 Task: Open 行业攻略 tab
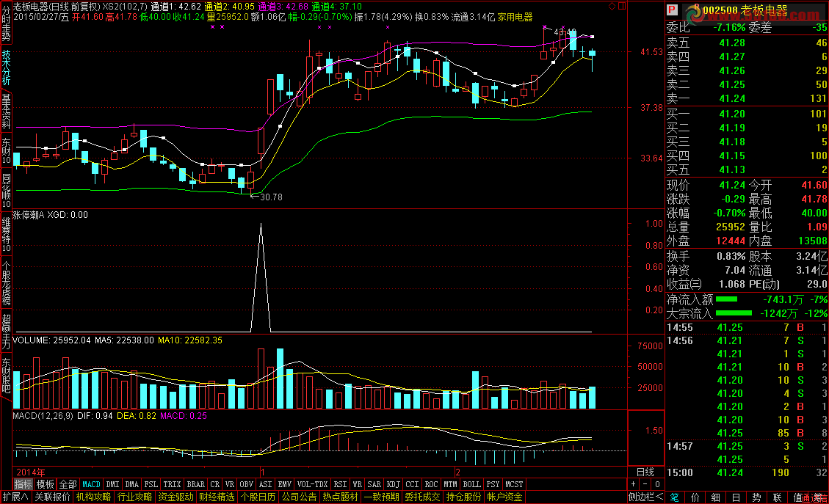(x=135, y=497)
